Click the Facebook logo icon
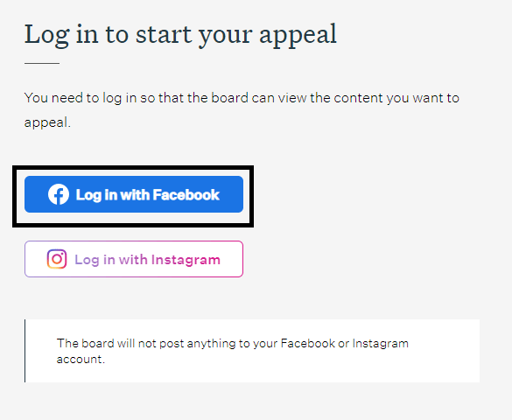Viewport: 512px width, 420px height. tap(59, 194)
